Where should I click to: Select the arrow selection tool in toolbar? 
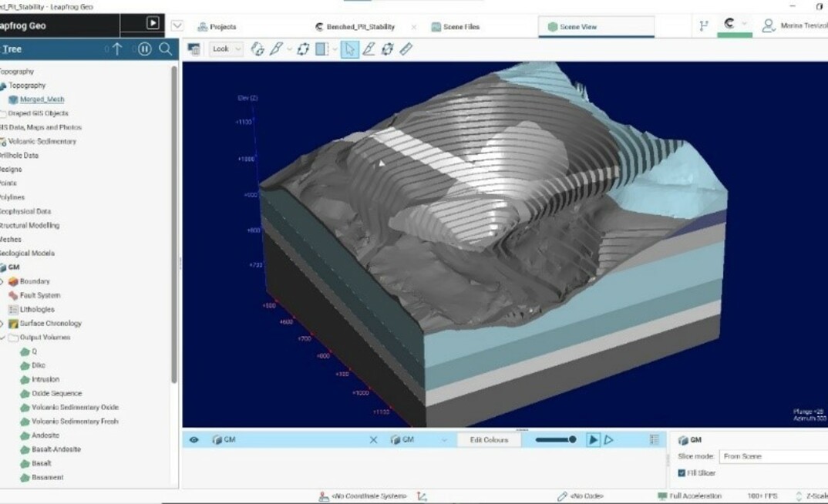pyautogui.click(x=351, y=49)
